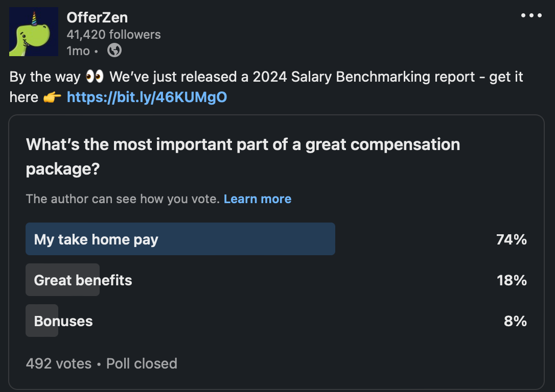Viewport: 555px width, 392px height.
Task: Click the poll question heading text
Action: [243, 156]
